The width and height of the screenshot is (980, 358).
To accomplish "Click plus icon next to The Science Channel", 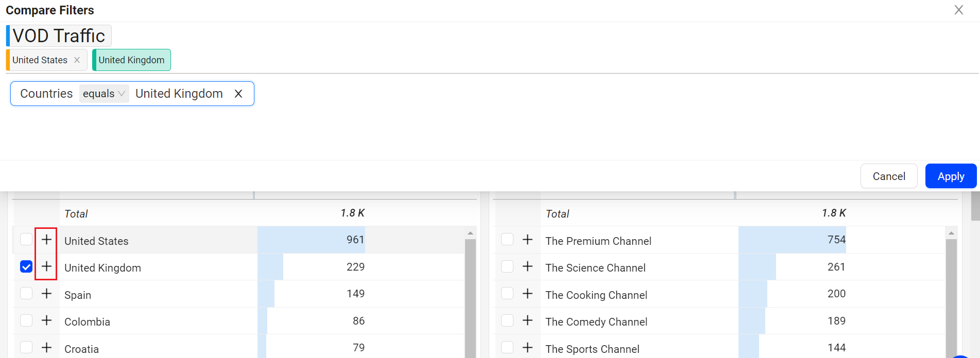I will point(527,266).
